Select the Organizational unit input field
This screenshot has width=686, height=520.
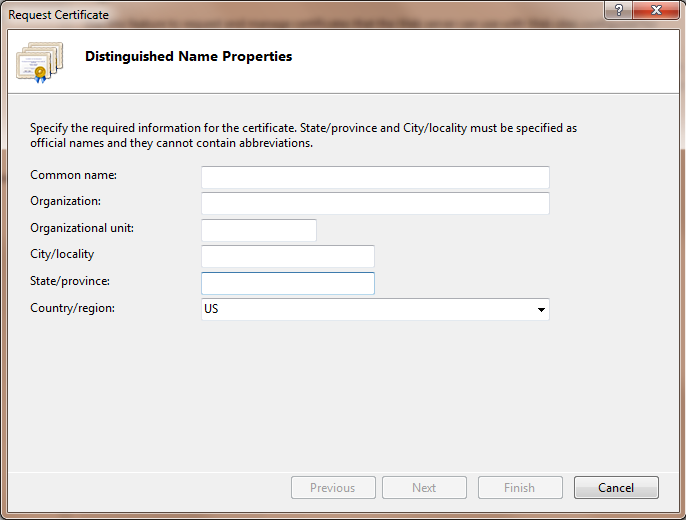click(x=259, y=230)
